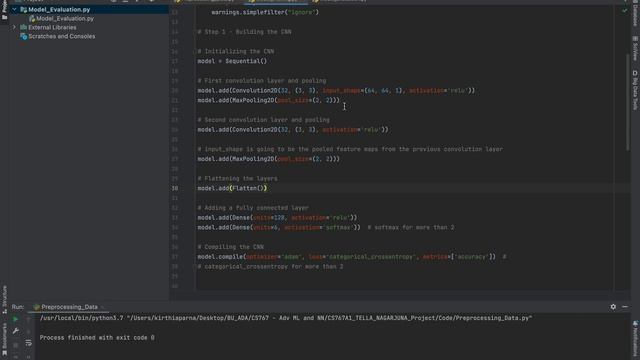Collapse the Model_Evaluation.py project root node
This screenshot has width=640, height=360.
(x=14, y=9)
